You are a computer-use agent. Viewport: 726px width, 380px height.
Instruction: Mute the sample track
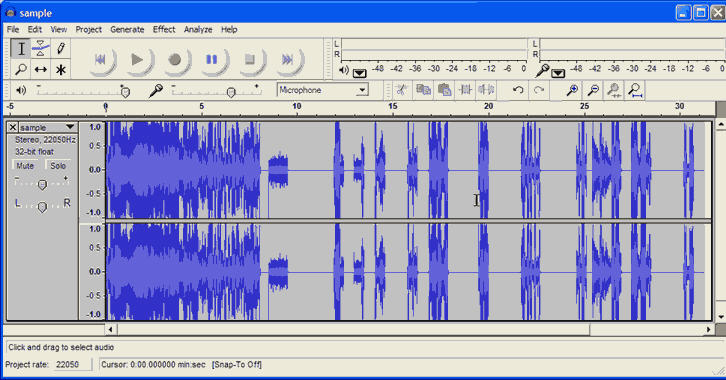(25, 166)
